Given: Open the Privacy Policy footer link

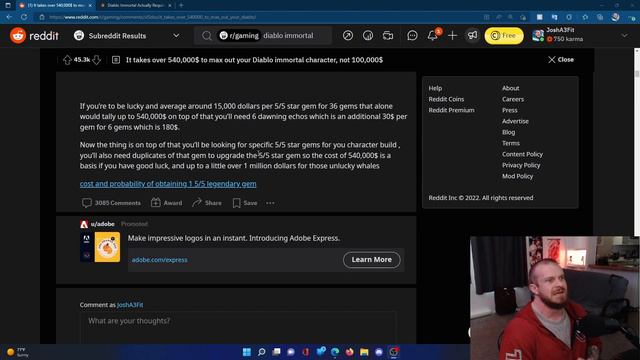Looking at the screenshot, I should (521, 165).
